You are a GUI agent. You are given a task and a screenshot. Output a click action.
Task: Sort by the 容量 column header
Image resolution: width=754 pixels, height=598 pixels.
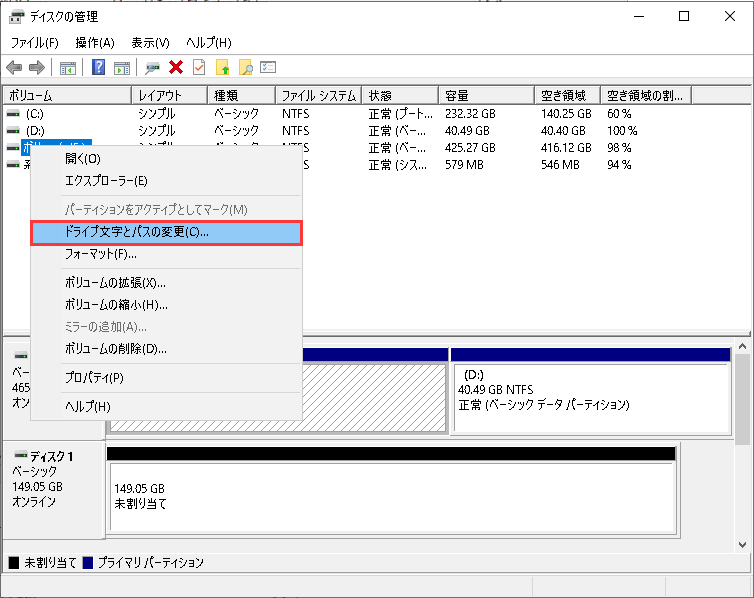click(488, 95)
